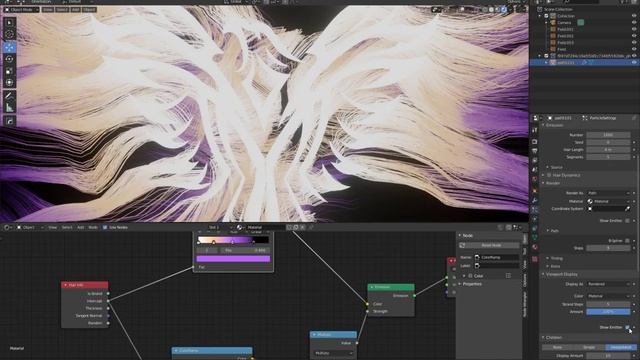Select the Rotate tool

9,59
